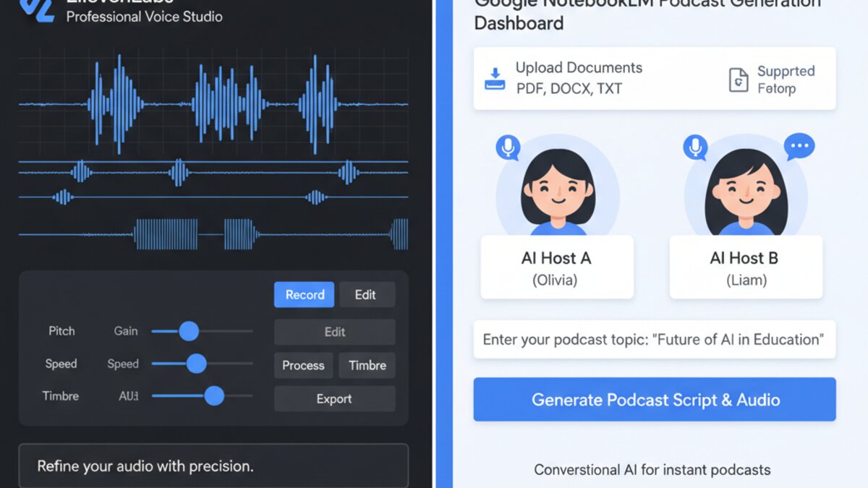Click the 'Professional Voice Studio' subtitle
Image resolution: width=868 pixels, height=488 pixels.
click(x=145, y=16)
